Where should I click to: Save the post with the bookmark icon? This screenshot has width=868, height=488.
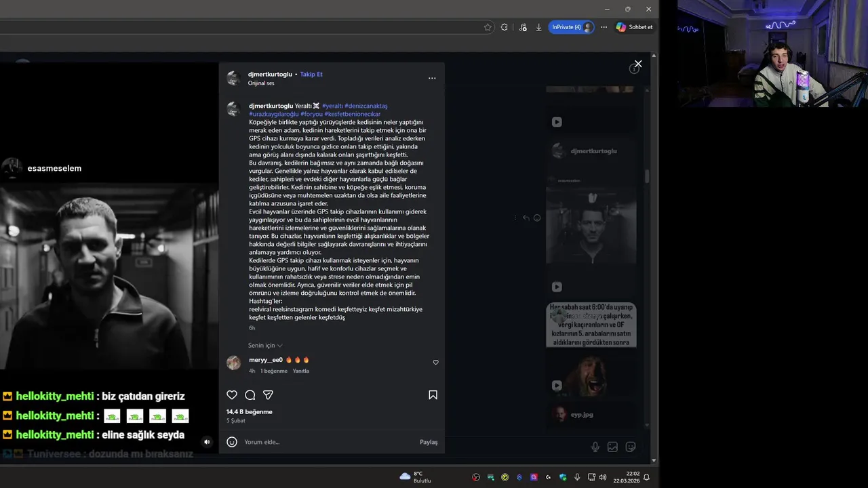coord(433,395)
